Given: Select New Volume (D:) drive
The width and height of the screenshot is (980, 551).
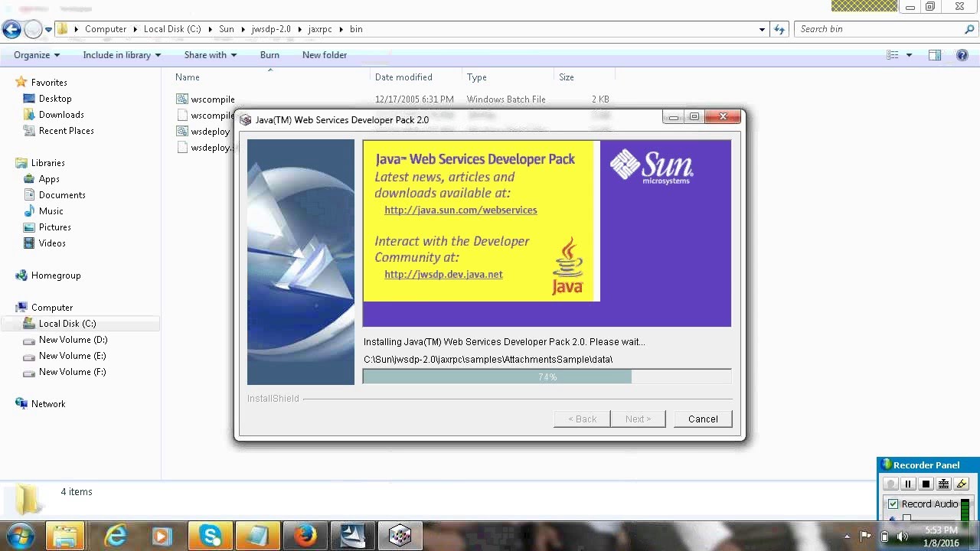Looking at the screenshot, I should [73, 340].
